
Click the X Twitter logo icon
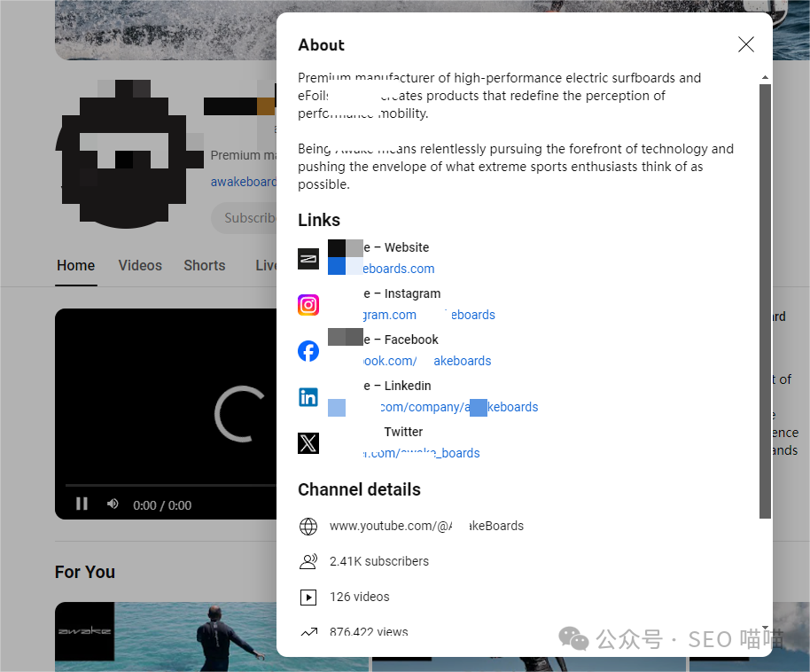pyautogui.click(x=308, y=443)
